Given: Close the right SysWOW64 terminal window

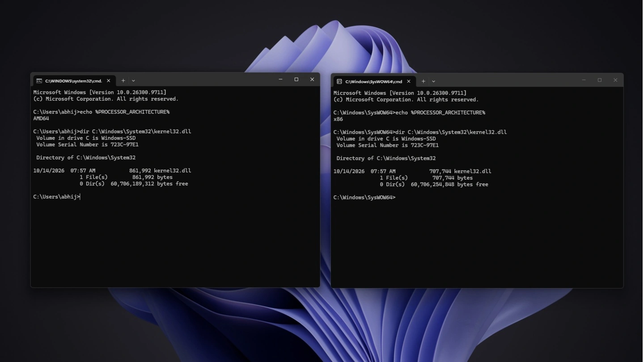Looking at the screenshot, I should (615, 80).
